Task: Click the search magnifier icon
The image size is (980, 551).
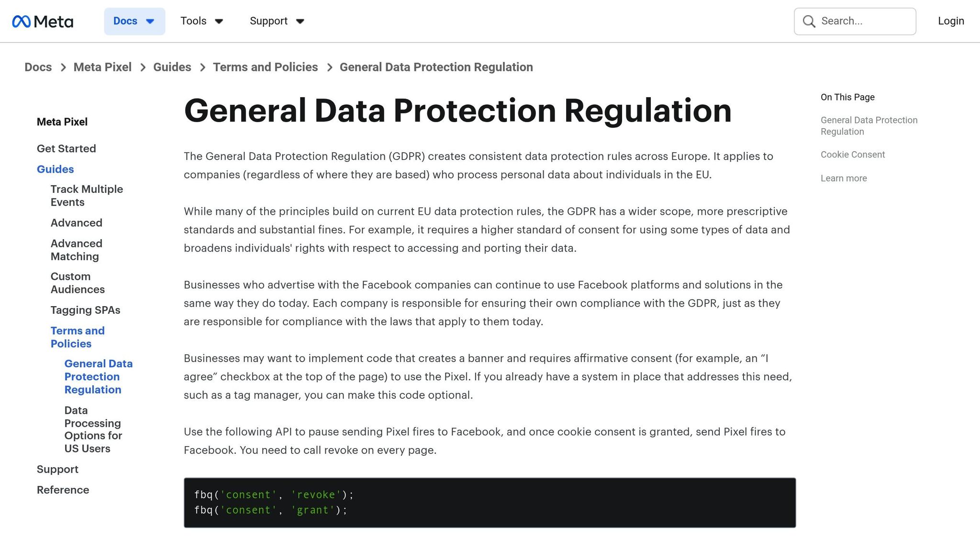Action: pyautogui.click(x=809, y=22)
